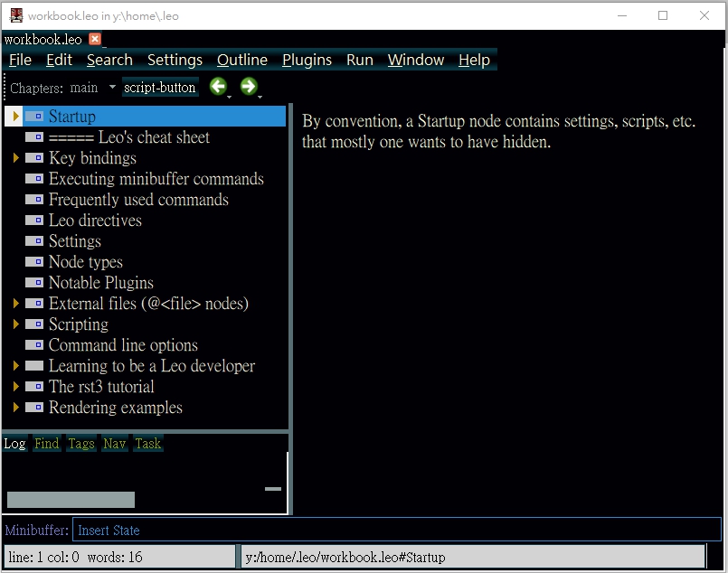Select the Node types headline

(x=85, y=262)
